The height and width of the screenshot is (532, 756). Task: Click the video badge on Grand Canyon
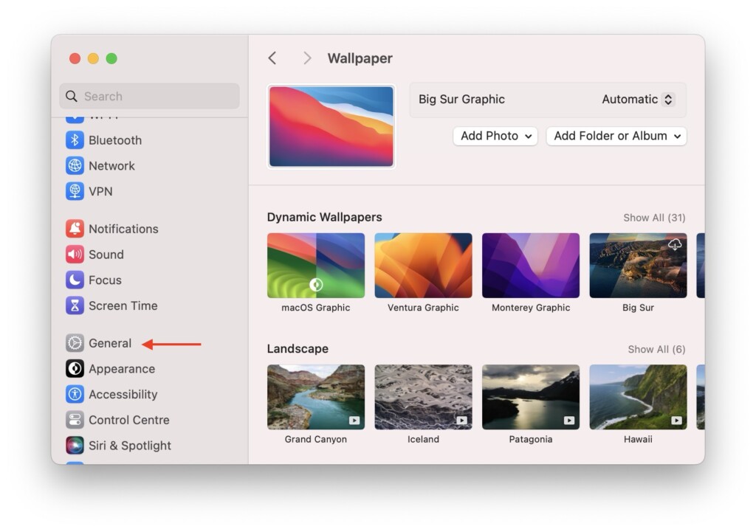click(354, 420)
